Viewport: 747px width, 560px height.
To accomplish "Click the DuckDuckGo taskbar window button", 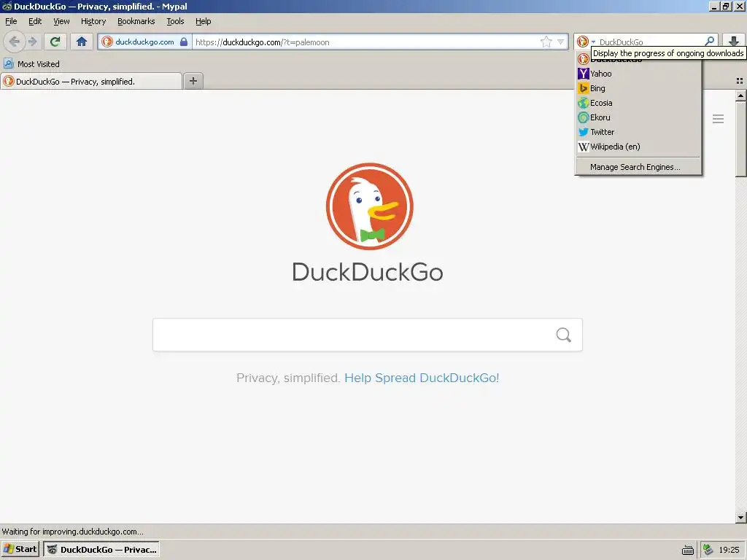I will [x=101, y=550].
